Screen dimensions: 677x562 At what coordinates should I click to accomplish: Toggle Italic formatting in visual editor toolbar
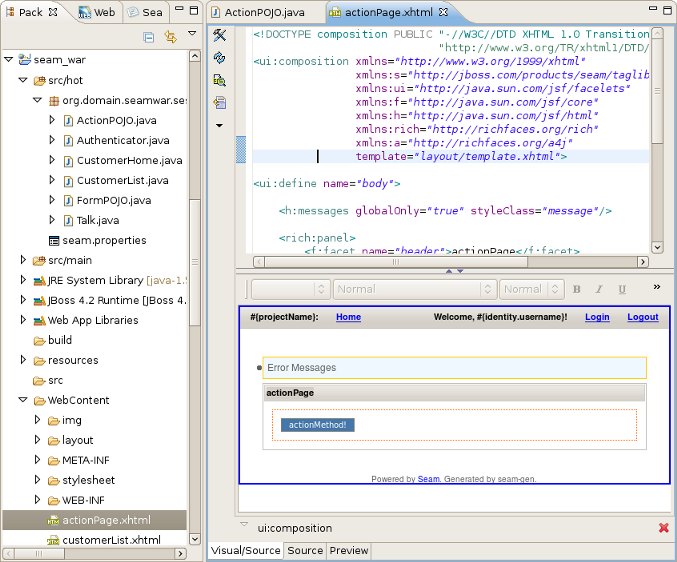tap(599, 289)
